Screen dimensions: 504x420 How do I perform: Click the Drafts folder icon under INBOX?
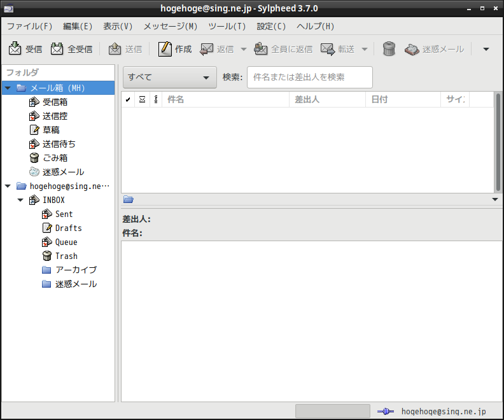pyautogui.click(x=47, y=228)
